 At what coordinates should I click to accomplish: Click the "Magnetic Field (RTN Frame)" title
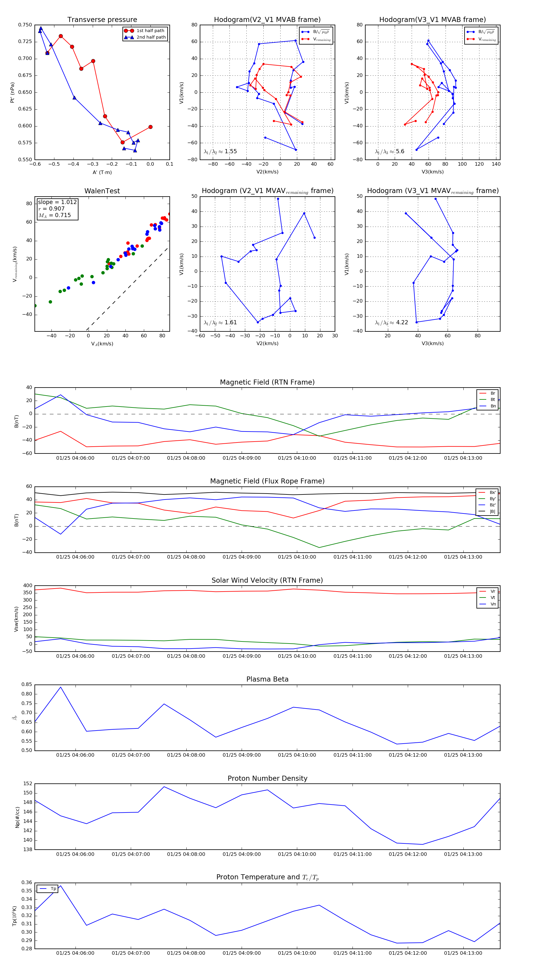(267, 382)
